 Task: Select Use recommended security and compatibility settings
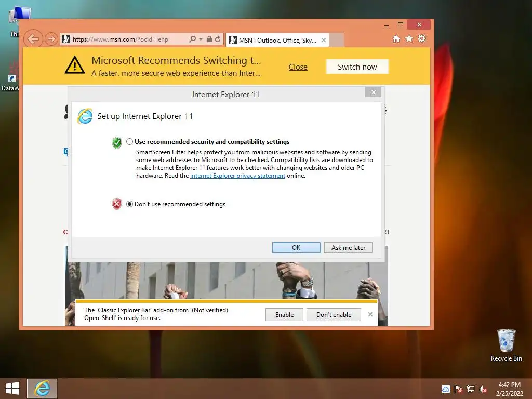(x=129, y=141)
